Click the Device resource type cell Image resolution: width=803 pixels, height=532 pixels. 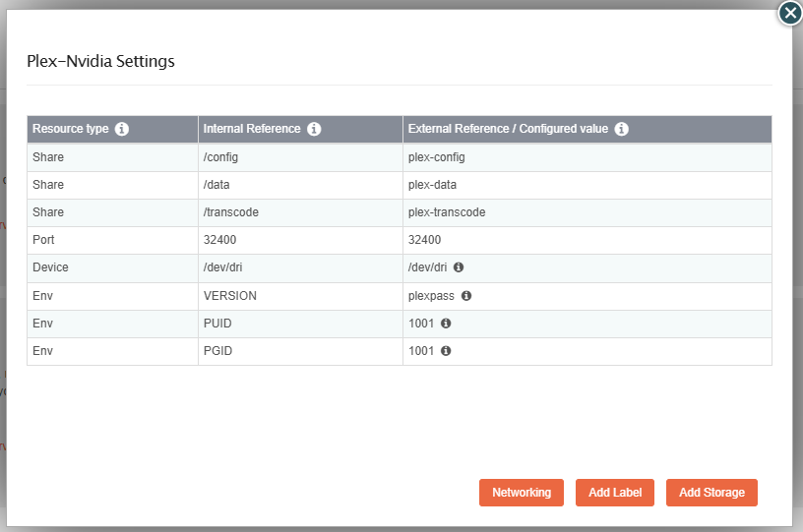point(50,267)
